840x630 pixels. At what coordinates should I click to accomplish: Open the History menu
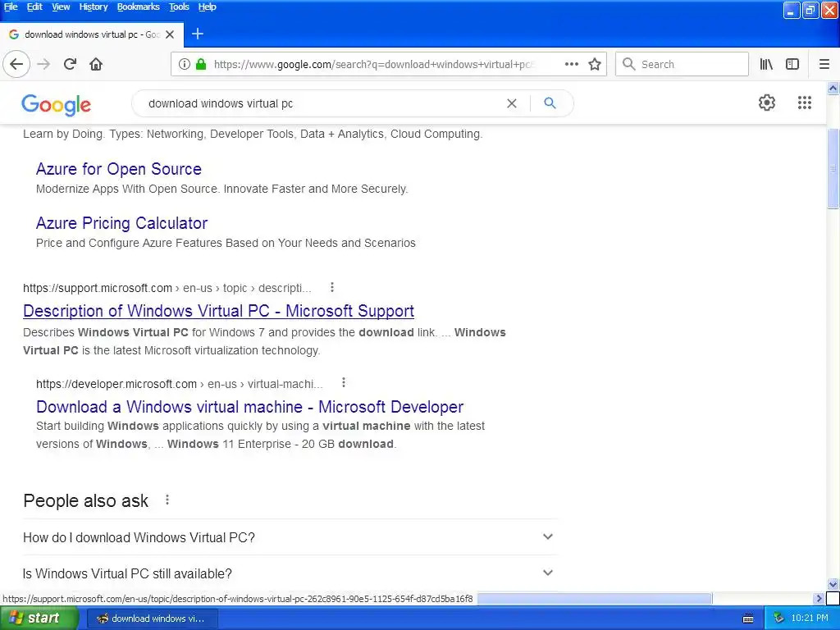(x=94, y=7)
